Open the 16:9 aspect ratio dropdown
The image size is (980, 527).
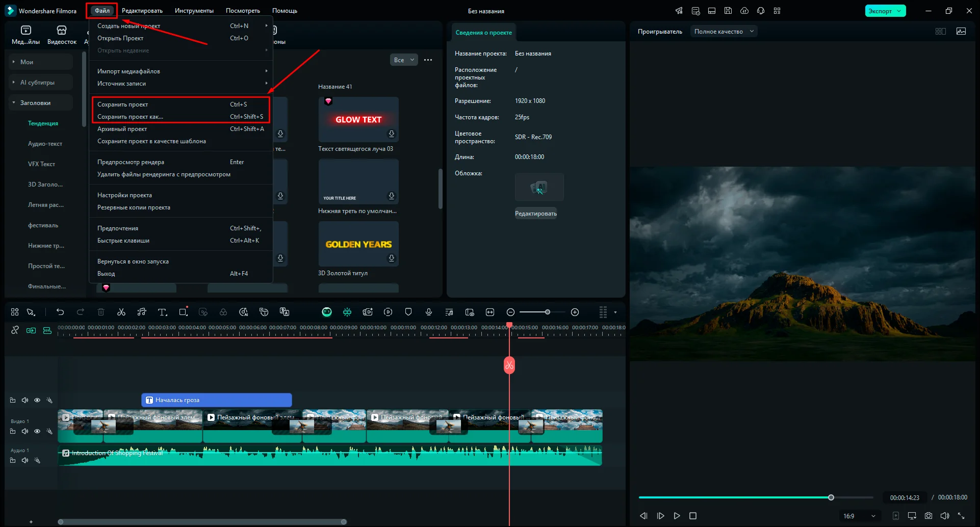[861, 516]
